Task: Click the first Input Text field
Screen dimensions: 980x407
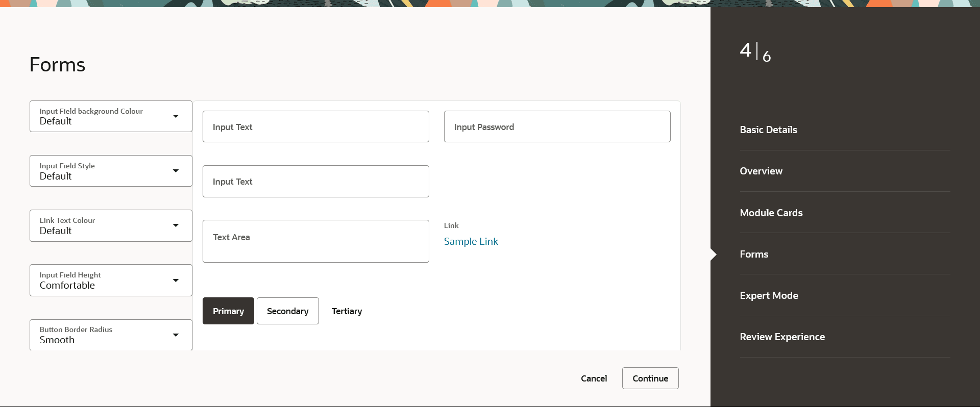Action: [315, 126]
